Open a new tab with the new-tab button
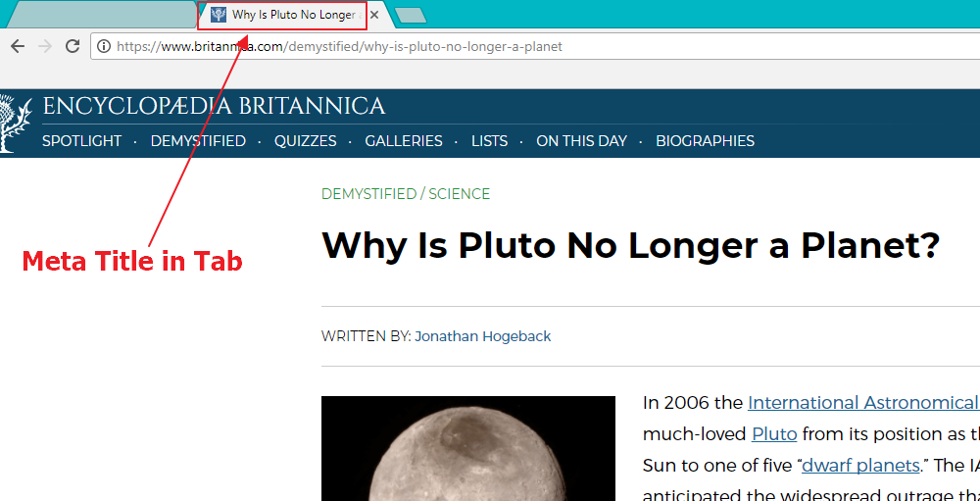 pos(411,16)
